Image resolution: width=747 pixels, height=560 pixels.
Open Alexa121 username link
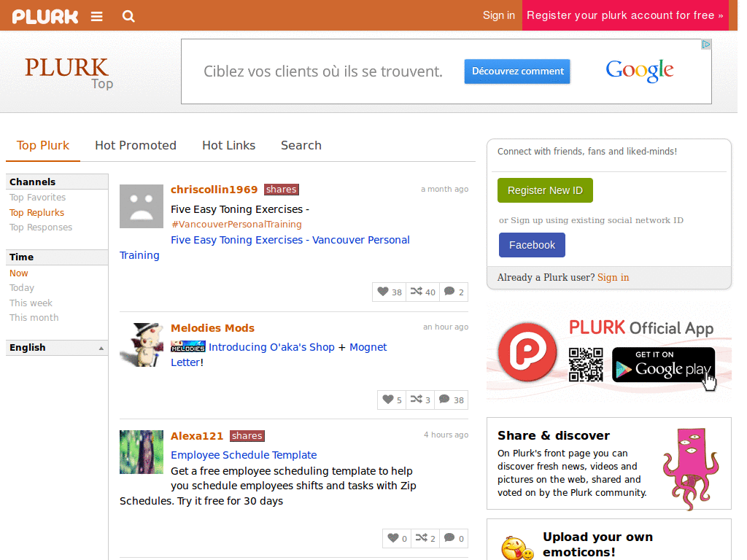[197, 436]
